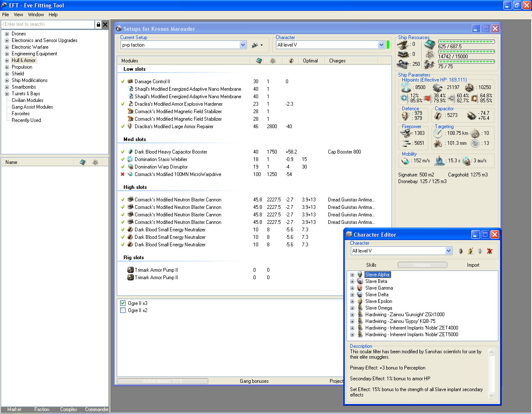The height and width of the screenshot is (414, 532).
Task: Click the ship icon next to Current Setup
Action: pos(255,45)
